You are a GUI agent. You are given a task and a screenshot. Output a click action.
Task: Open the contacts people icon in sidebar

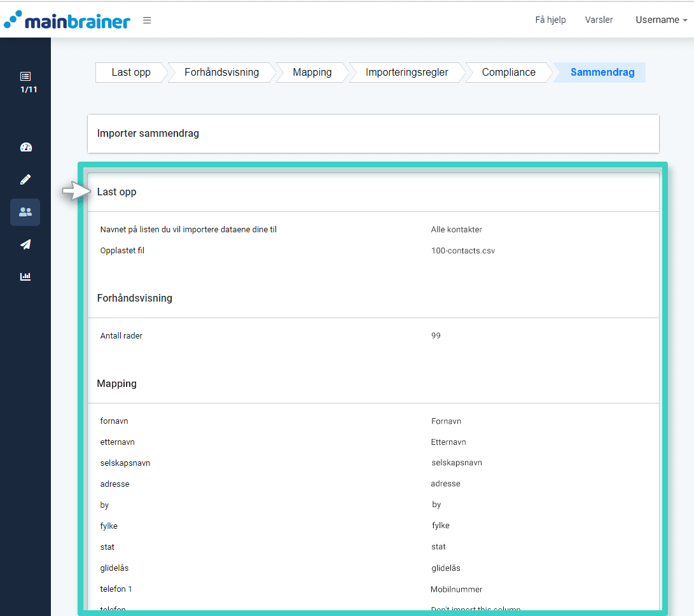[x=25, y=212]
